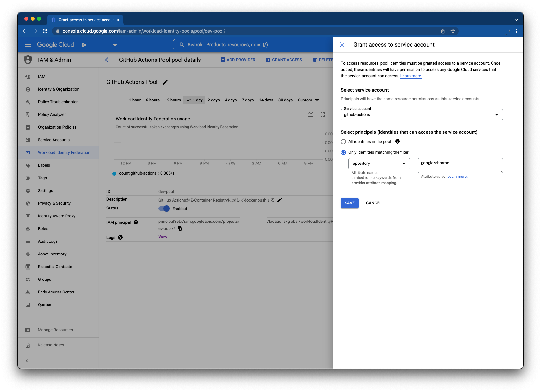Close the Grant access browser tab
Viewport: 541px width, 392px height.
pos(118,20)
